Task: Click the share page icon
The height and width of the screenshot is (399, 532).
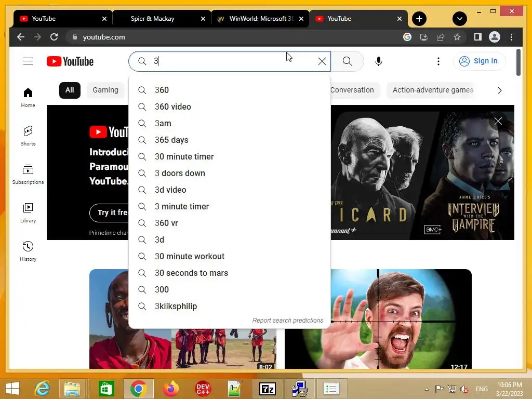Action: (441, 37)
